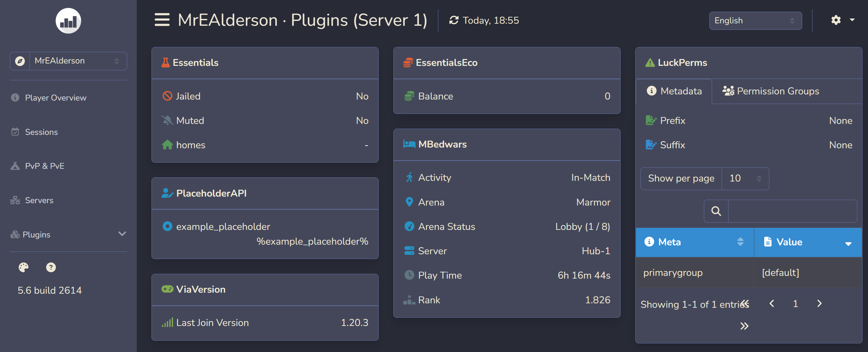Click the MBedwars bed icon
Image resolution: width=868 pixels, height=352 pixels.
[409, 144]
